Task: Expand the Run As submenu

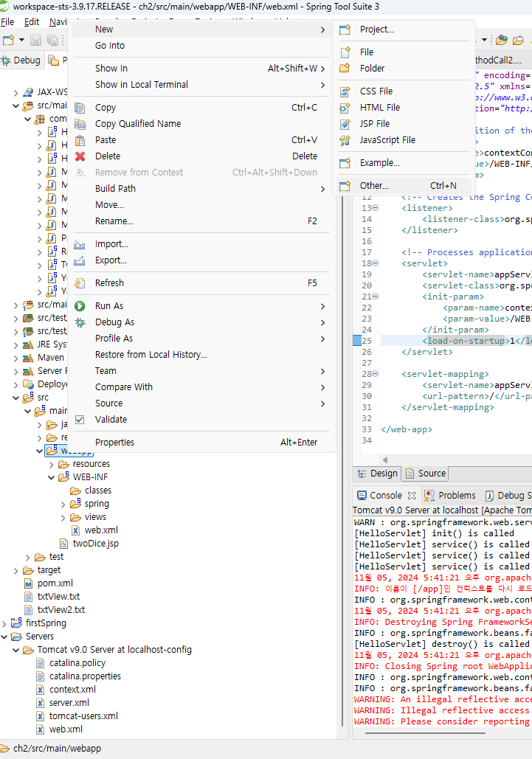Action: pos(201,306)
